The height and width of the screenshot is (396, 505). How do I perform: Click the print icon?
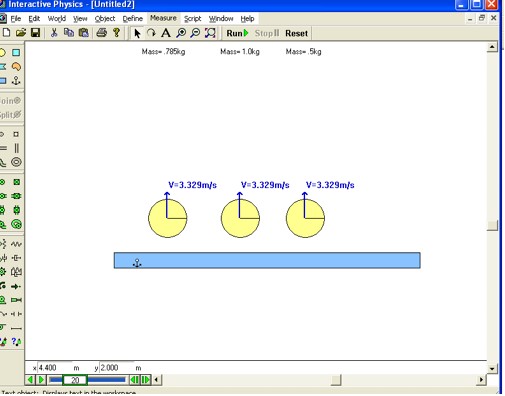(x=102, y=33)
